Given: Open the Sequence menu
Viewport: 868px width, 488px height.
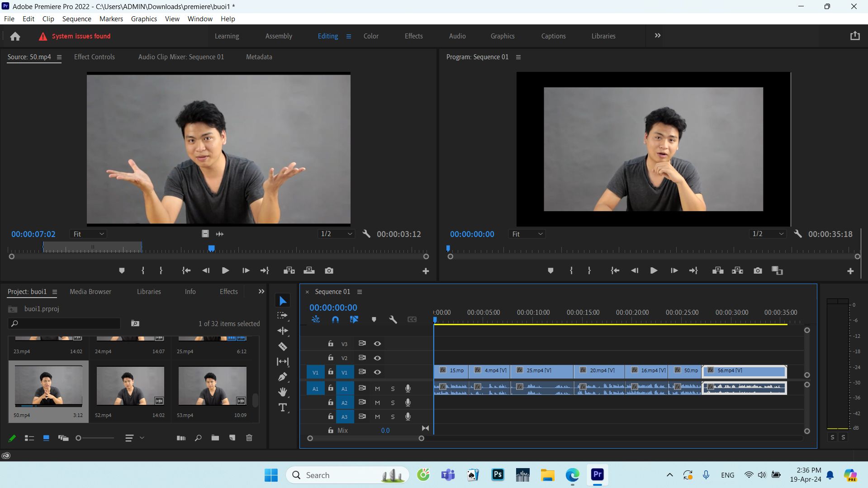Looking at the screenshot, I should point(76,19).
